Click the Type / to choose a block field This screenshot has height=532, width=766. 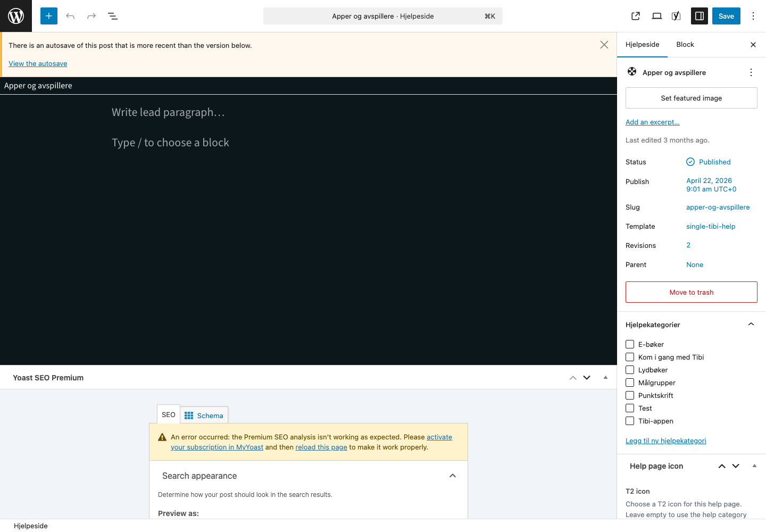(x=309, y=143)
